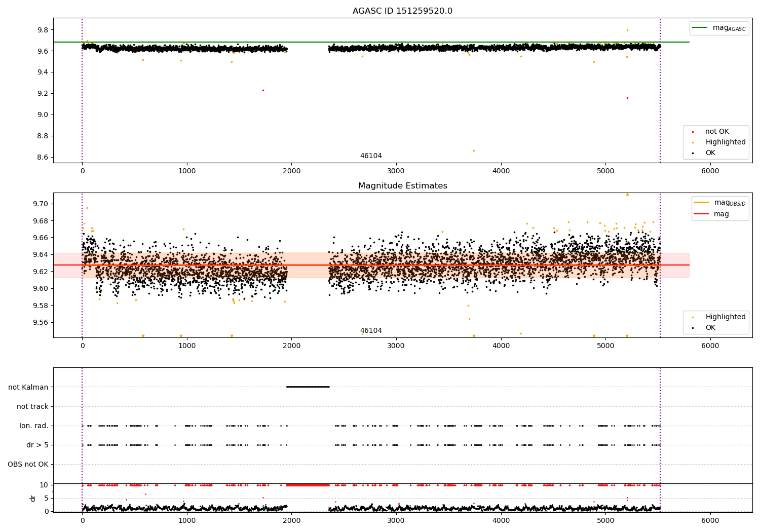This screenshot has height=532, width=760.
Task: Click the '6000' x-tick label under the top plot
Action: click(x=710, y=171)
